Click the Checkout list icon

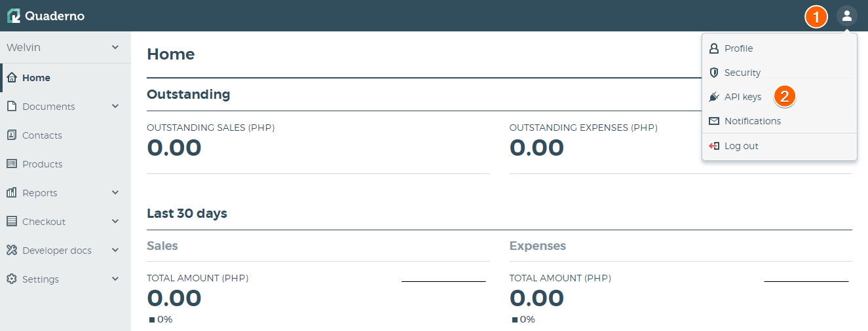(11, 222)
